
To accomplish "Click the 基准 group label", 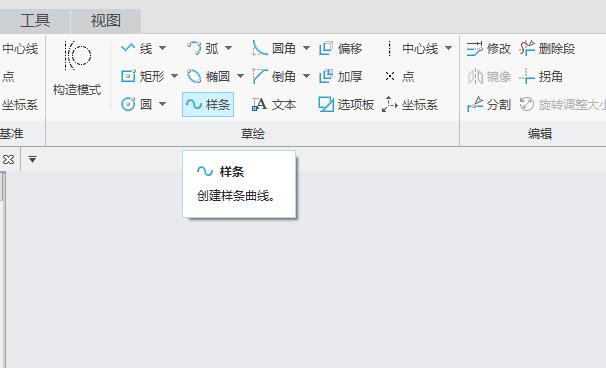I will [12, 134].
